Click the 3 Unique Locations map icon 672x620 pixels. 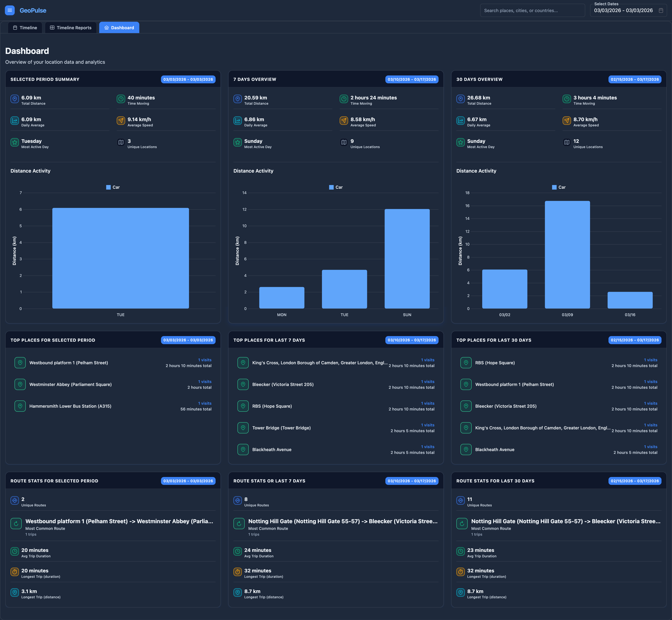[121, 142]
